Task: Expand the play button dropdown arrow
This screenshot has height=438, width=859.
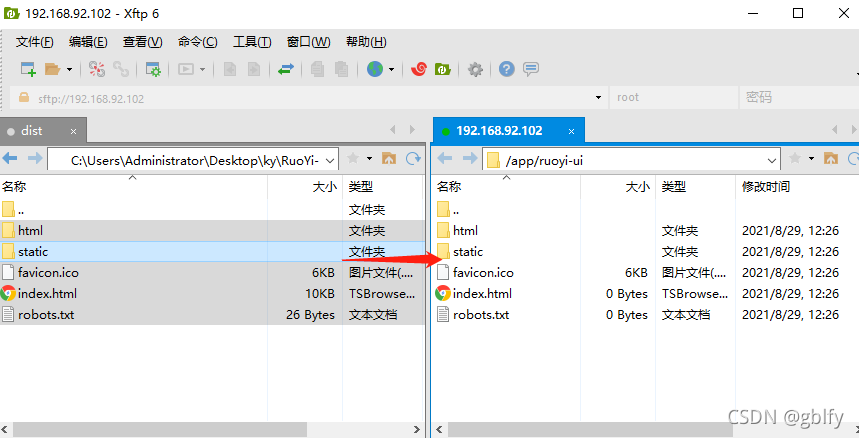Action: click(202, 70)
